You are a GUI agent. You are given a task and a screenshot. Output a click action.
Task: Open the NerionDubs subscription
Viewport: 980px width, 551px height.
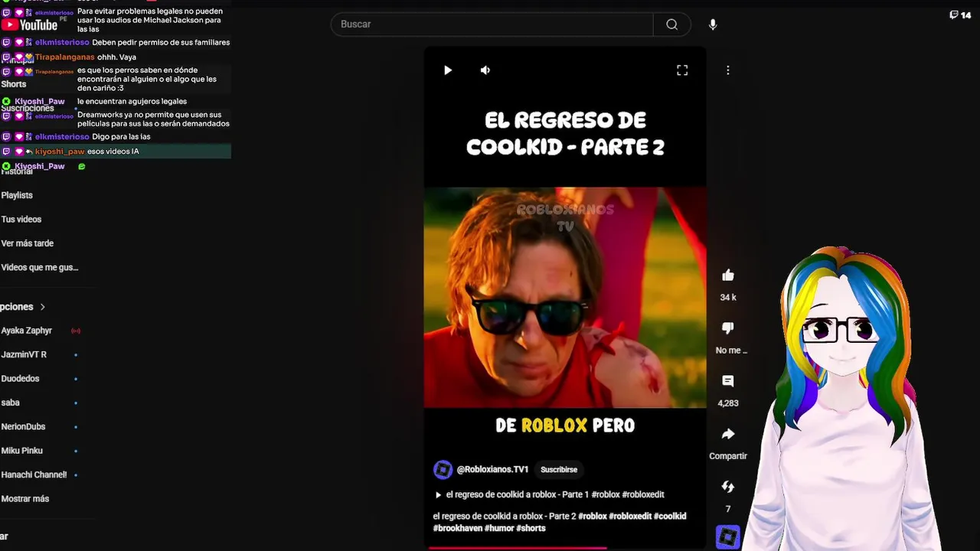coord(23,427)
